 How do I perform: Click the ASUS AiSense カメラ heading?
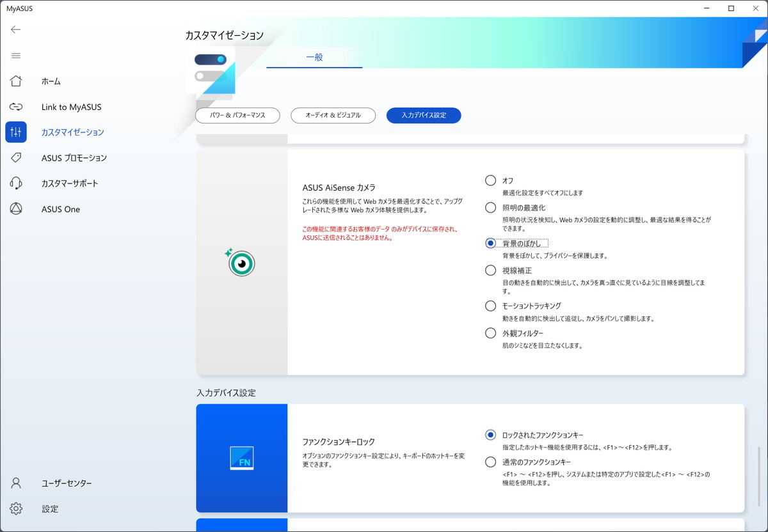339,187
